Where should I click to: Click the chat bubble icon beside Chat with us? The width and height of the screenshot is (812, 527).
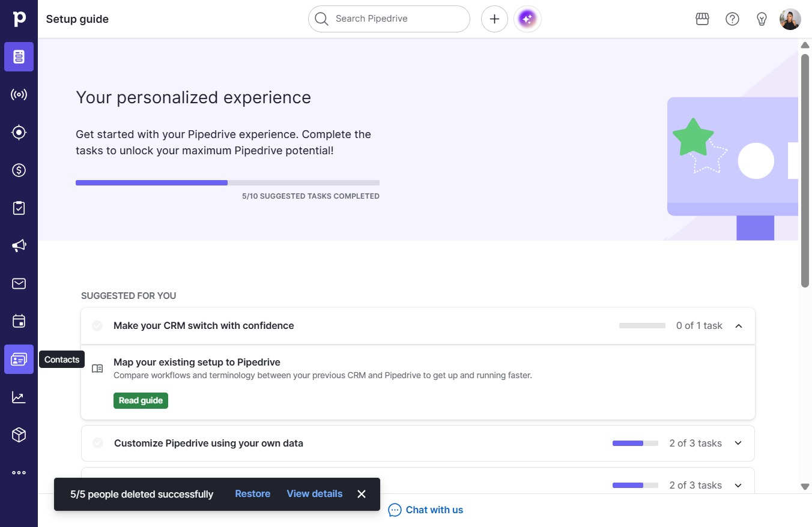pyautogui.click(x=395, y=510)
